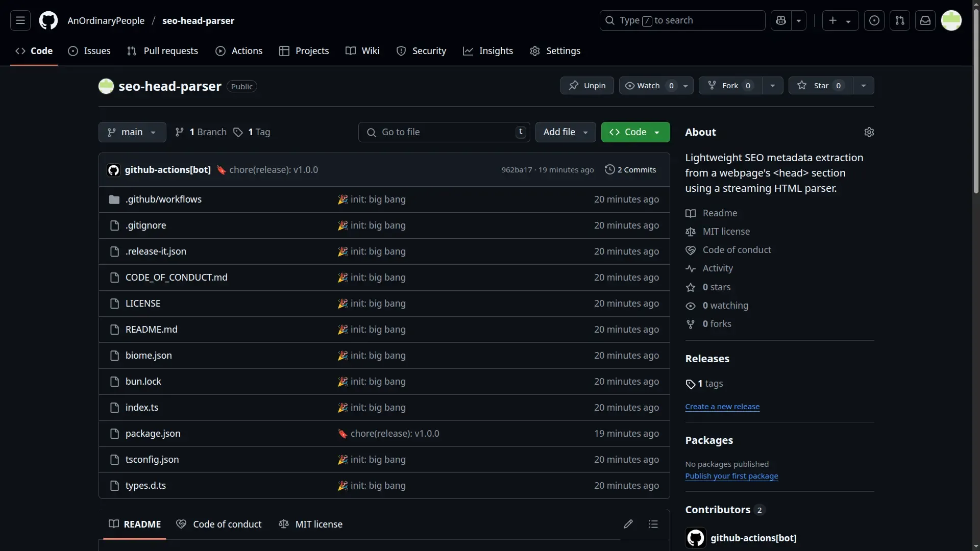Click Create a new release link
This screenshot has width=980, height=551.
pyautogui.click(x=722, y=407)
